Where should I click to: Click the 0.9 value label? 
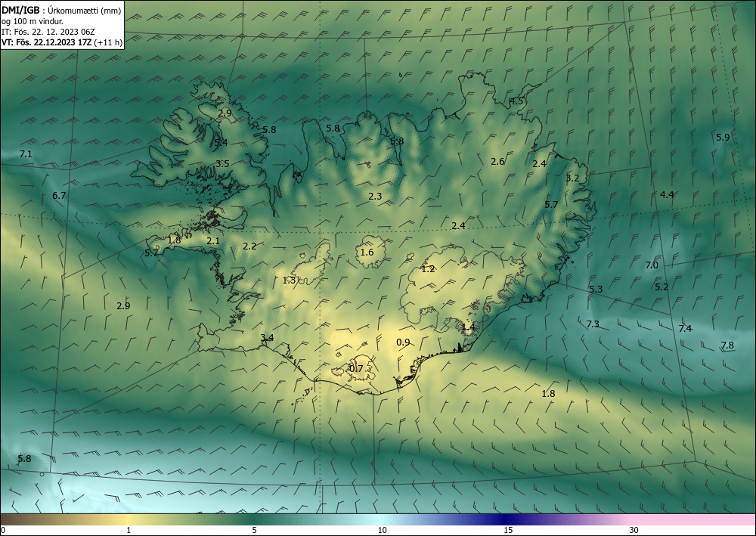[x=403, y=342]
